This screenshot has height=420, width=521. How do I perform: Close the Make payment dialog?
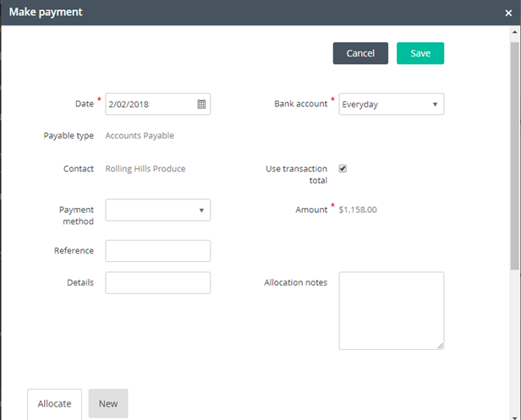(508, 13)
